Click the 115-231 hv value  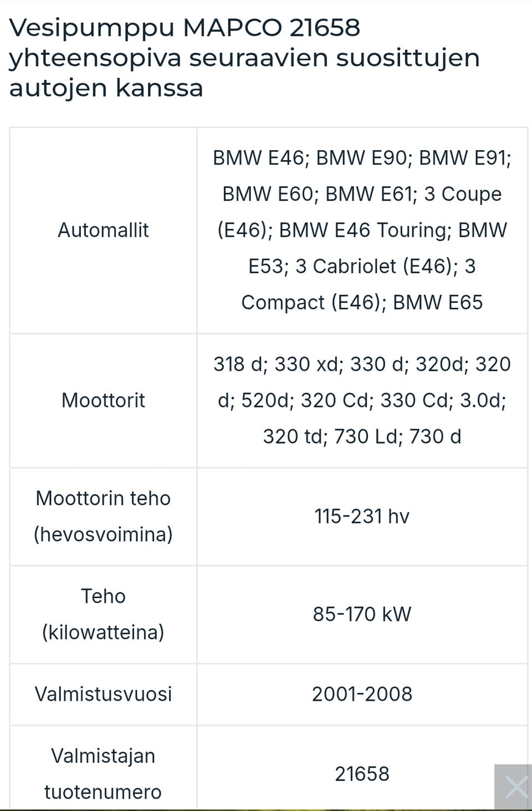click(x=362, y=517)
